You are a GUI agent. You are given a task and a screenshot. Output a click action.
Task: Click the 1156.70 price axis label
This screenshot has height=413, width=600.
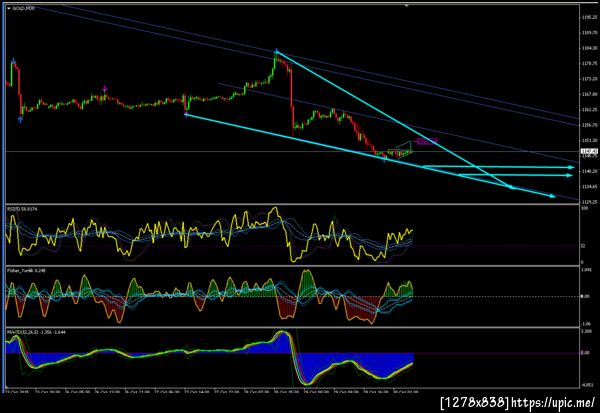589,125
